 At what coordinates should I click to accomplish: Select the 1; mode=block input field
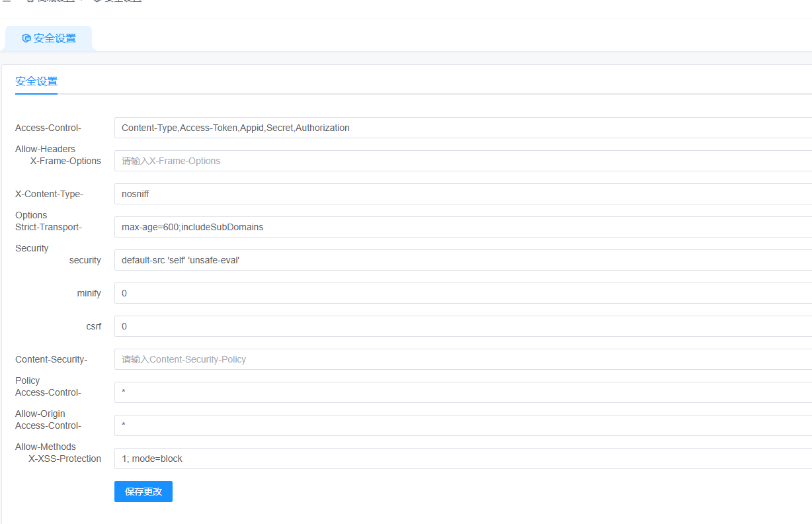tap(463, 459)
